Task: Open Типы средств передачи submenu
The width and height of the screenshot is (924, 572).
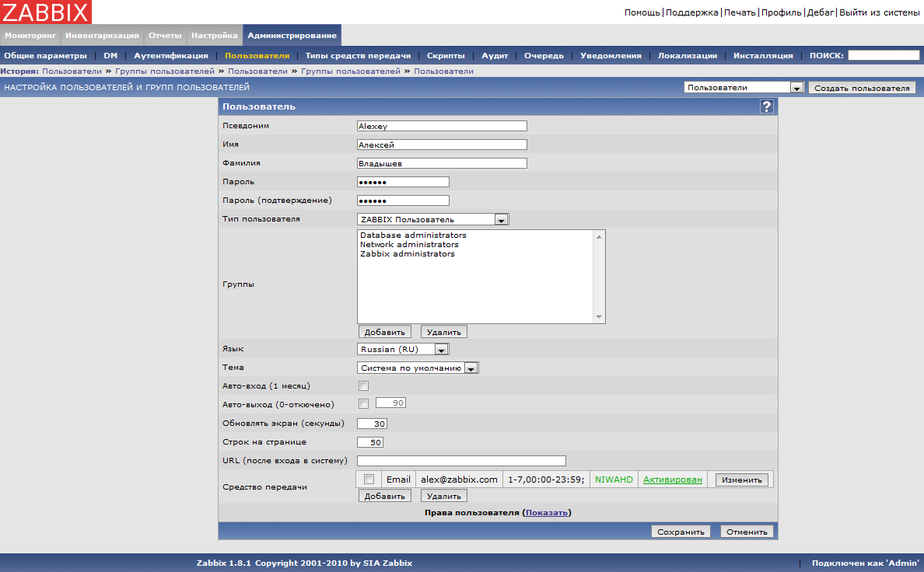Action: pos(358,55)
